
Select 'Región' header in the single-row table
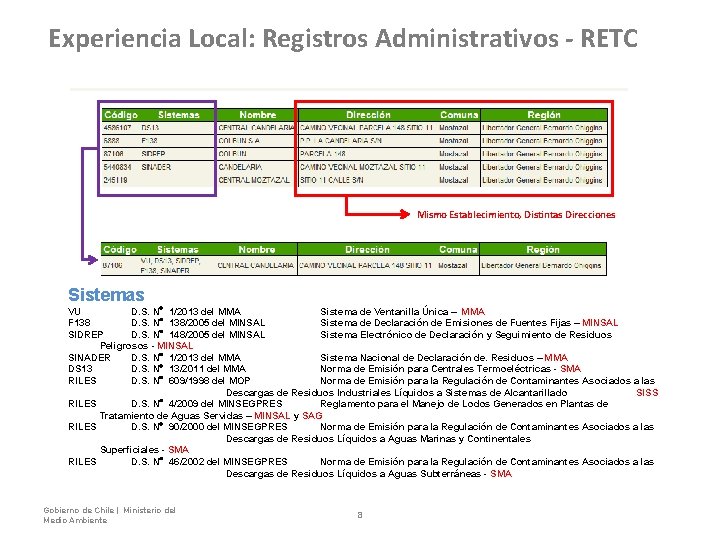point(543,249)
